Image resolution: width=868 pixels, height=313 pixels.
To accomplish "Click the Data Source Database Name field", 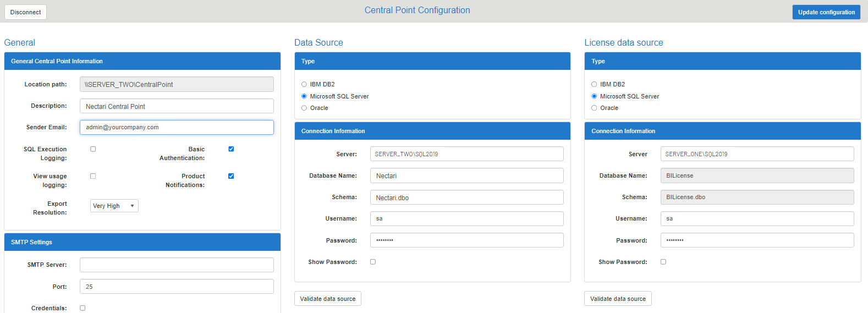I will [x=467, y=175].
